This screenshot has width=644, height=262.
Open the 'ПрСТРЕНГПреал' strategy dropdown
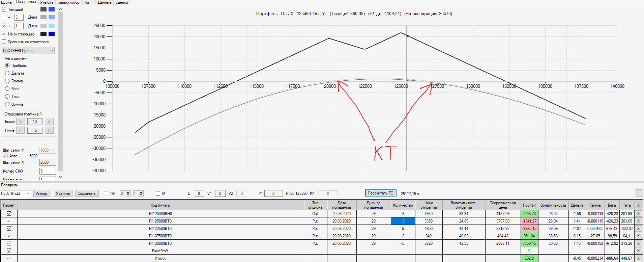pos(28,51)
